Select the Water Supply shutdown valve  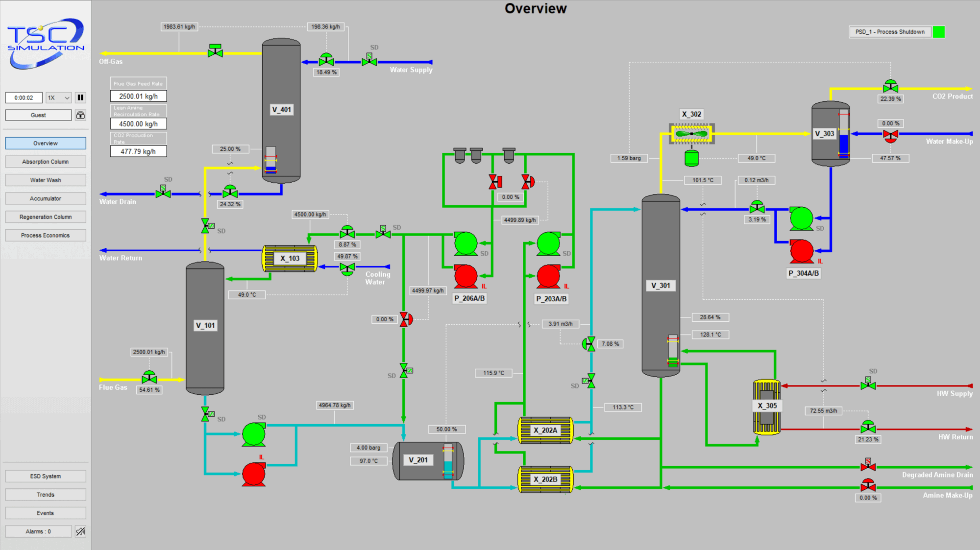coord(369,60)
